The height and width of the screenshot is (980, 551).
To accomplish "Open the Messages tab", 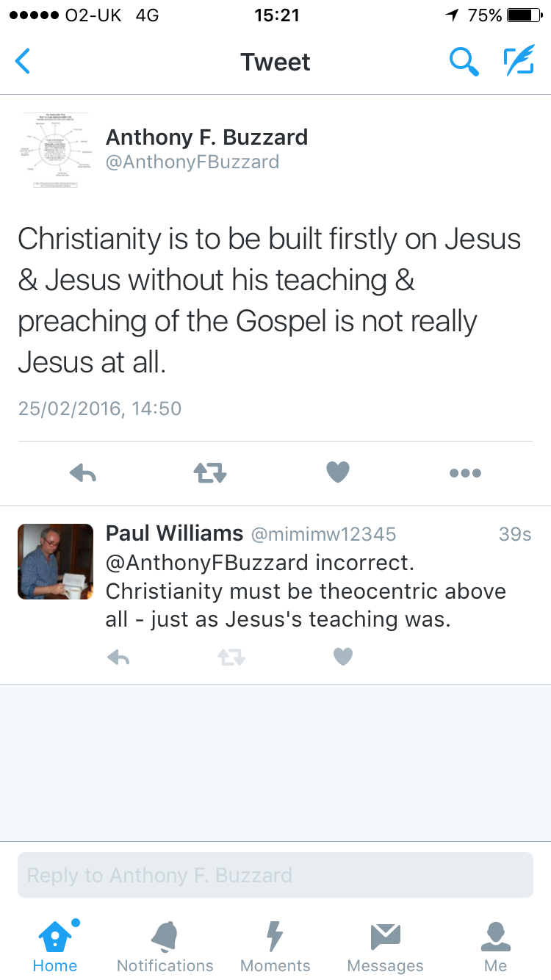I will pos(386,948).
